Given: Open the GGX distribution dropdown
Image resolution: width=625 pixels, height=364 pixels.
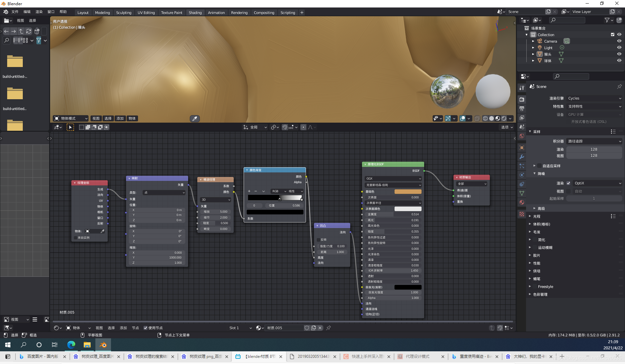Looking at the screenshot, I should point(393,179).
